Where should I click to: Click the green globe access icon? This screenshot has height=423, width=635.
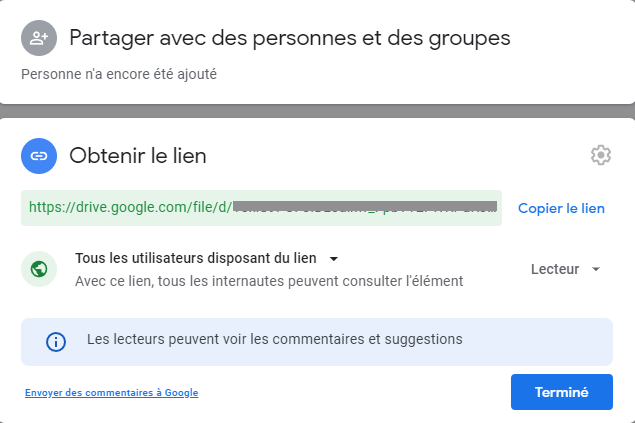pyautogui.click(x=39, y=269)
